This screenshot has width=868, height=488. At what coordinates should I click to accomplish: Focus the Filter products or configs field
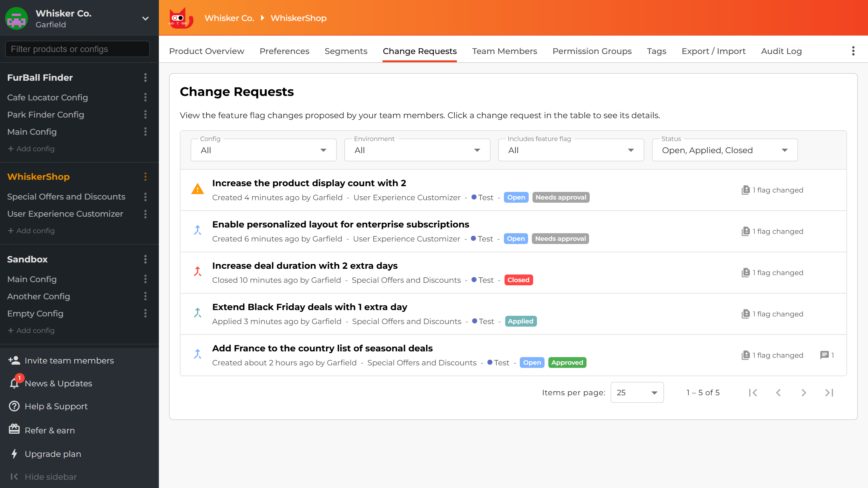pos(78,49)
